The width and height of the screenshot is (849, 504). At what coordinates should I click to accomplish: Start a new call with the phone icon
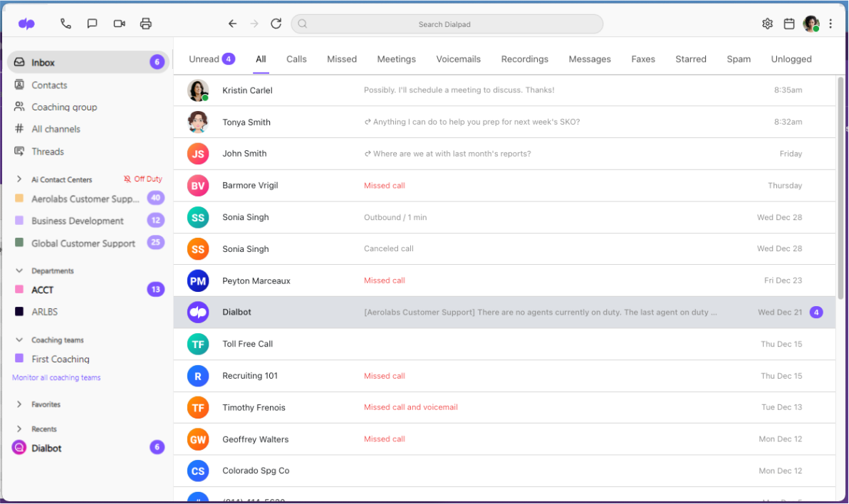pos(66,23)
